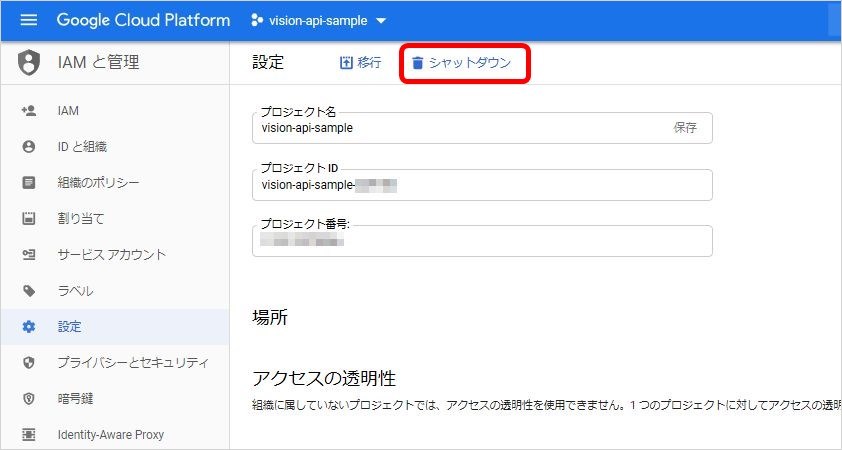Click the アクセスの透明性 description text
This screenshot has height=450, width=842.
pyautogui.click(x=547, y=405)
